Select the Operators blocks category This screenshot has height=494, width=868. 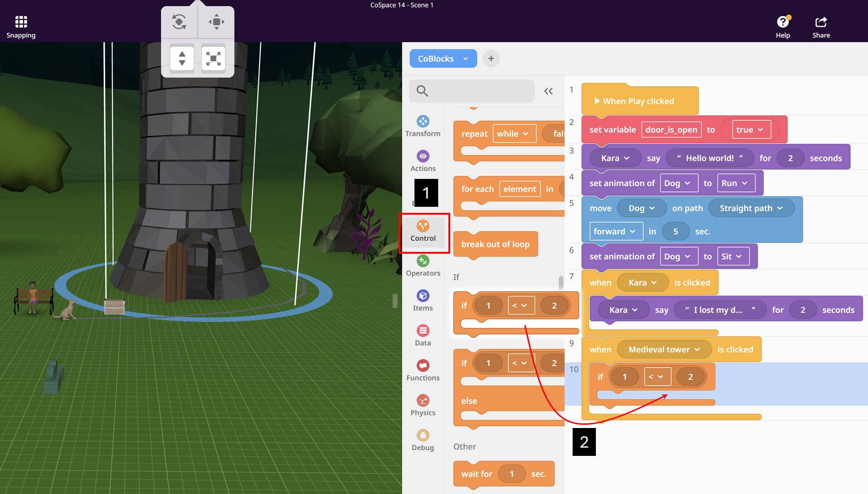coord(422,266)
